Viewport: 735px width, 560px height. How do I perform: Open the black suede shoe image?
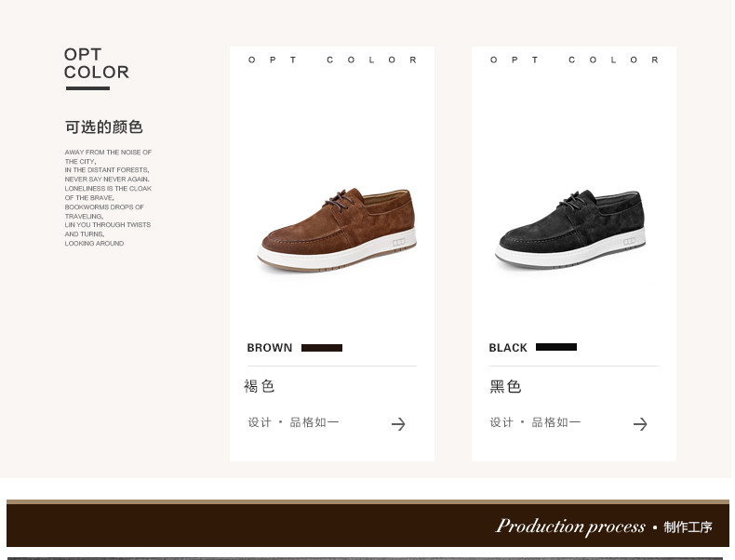(x=570, y=229)
